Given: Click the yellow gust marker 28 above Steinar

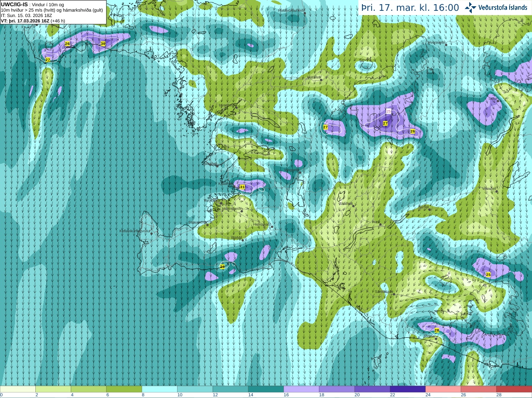Looking at the screenshot, I should point(437,330).
